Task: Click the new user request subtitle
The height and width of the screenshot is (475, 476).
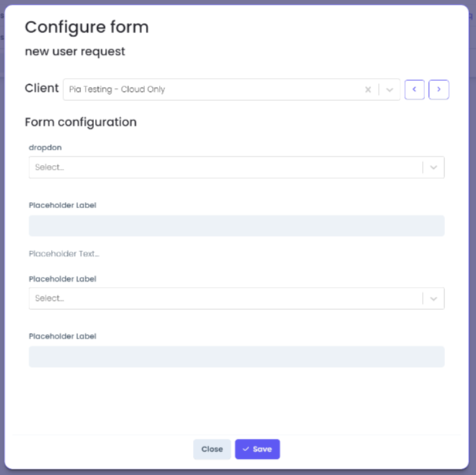Action: coord(75,52)
